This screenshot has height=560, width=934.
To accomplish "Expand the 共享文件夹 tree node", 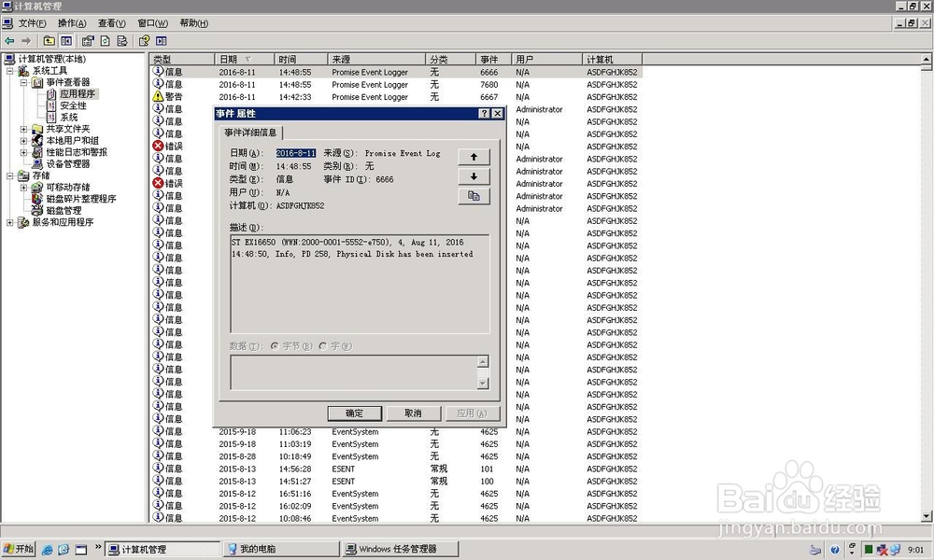I will [24, 129].
